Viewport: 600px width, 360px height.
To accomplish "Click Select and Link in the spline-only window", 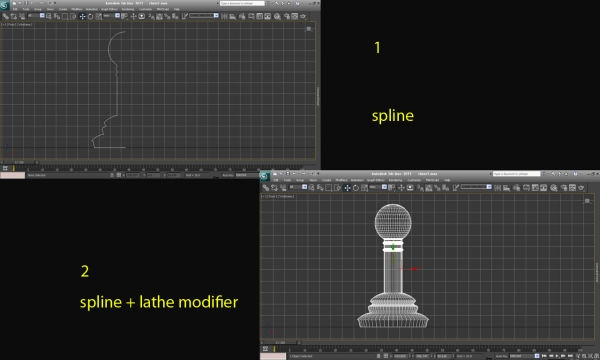I will [5, 16].
